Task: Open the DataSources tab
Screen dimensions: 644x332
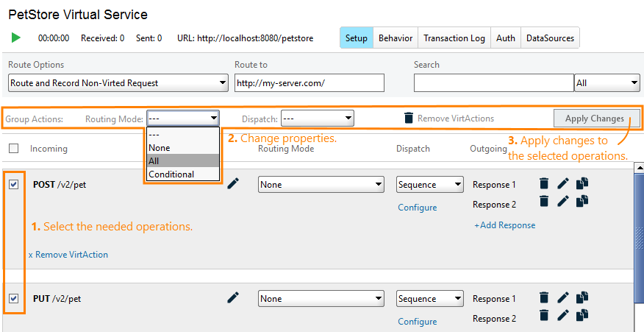Action: [x=551, y=38]
